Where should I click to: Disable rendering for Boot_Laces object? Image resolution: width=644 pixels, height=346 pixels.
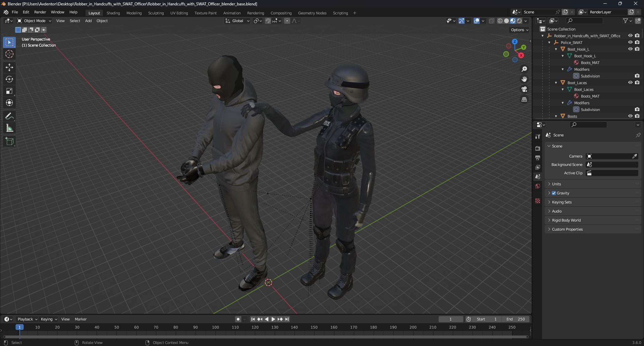[637, 82]
